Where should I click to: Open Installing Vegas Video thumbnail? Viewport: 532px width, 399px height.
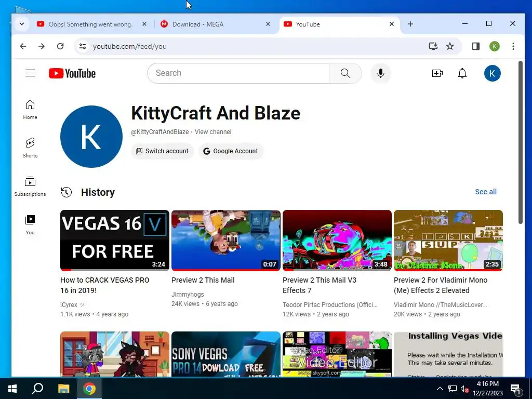click(x=448, y=354)
